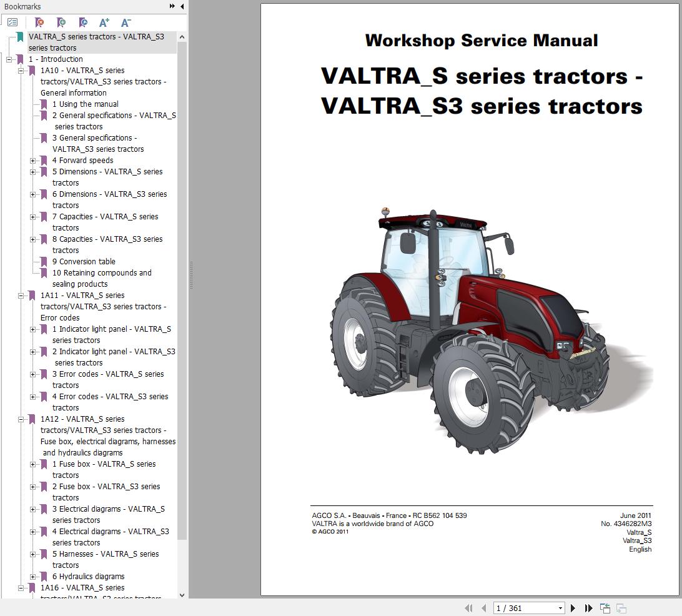Click the add new bookmark icon
Viewport: 682px width, 616px height.
click(61, 22)
